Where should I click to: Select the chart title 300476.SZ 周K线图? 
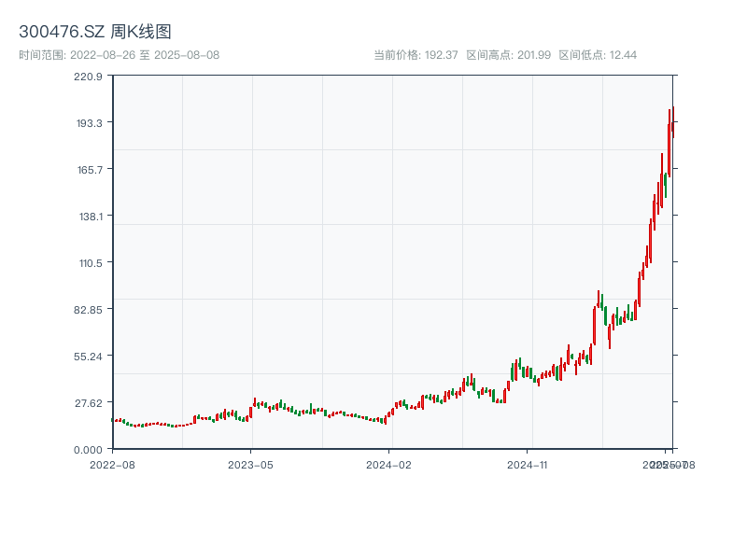pos(95,32)
